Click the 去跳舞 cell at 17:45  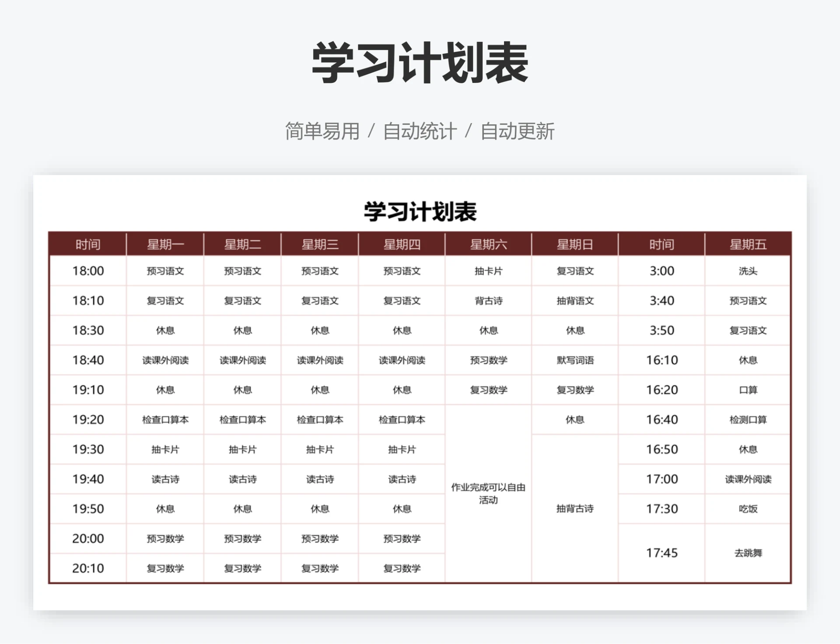(747, 553)
